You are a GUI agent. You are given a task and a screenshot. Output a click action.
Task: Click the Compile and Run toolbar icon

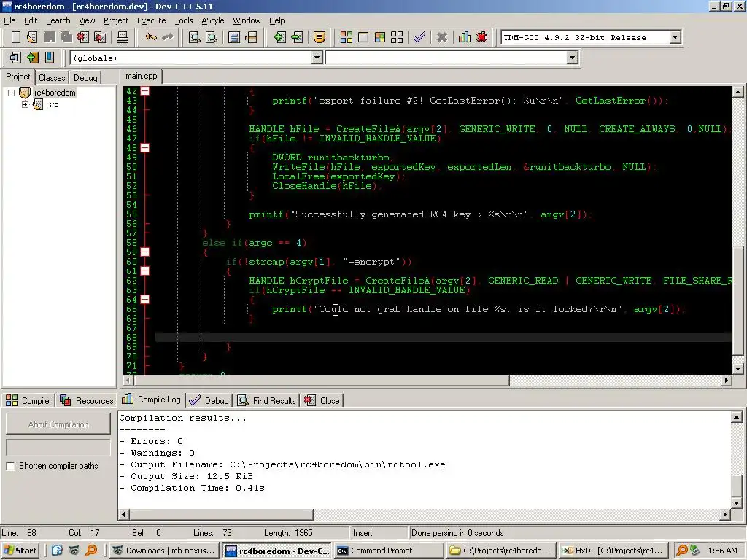pyautogui.click(x=379, y=37)
